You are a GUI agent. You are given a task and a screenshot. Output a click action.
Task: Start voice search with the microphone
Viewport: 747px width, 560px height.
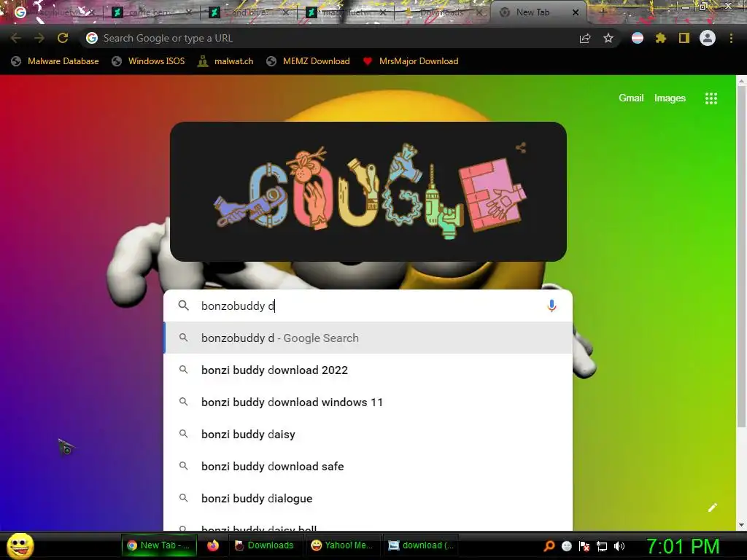(551, 306)
